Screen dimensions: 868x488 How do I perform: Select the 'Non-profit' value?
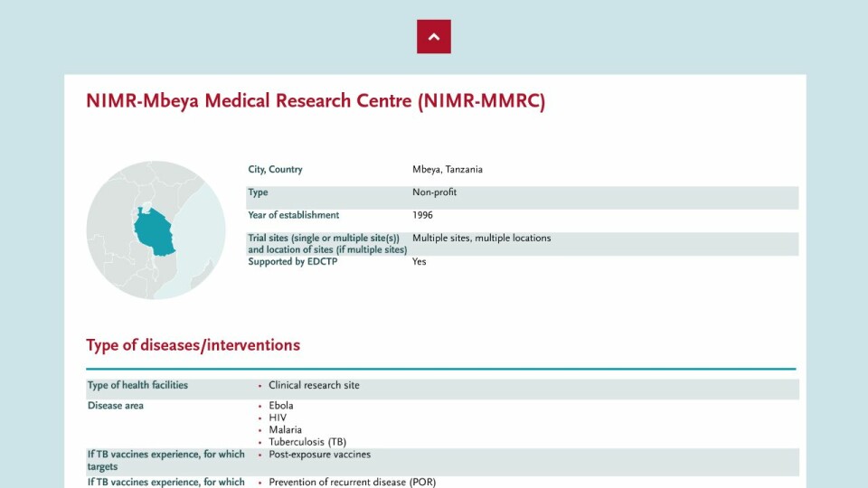pos(435,192)
